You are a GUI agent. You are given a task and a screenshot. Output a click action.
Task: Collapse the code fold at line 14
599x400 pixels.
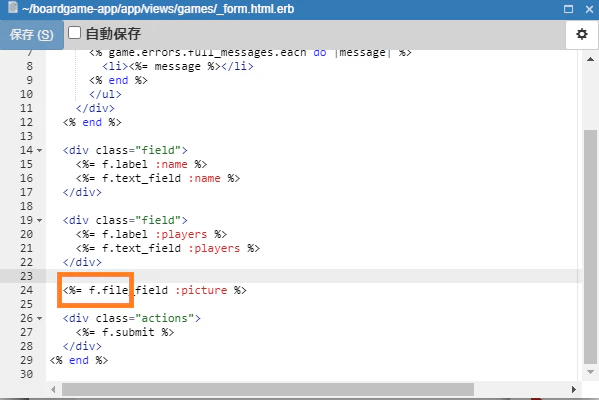(x=40, y=151)
